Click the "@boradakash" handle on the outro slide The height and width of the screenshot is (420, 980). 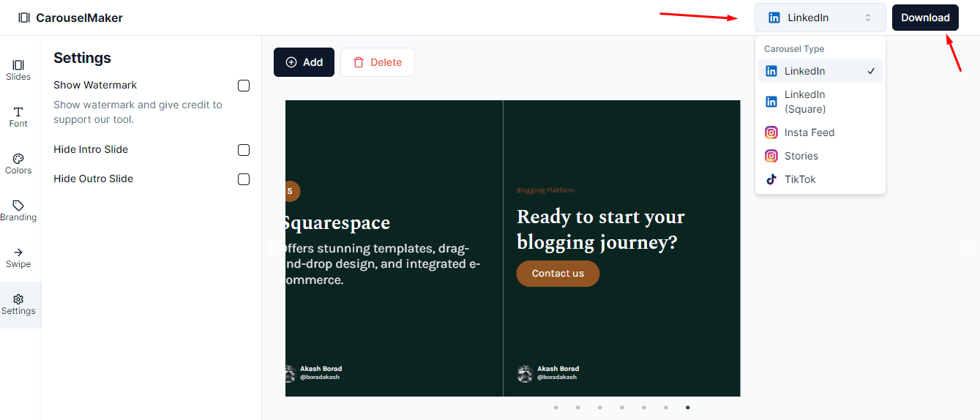(x=557, y=378)
